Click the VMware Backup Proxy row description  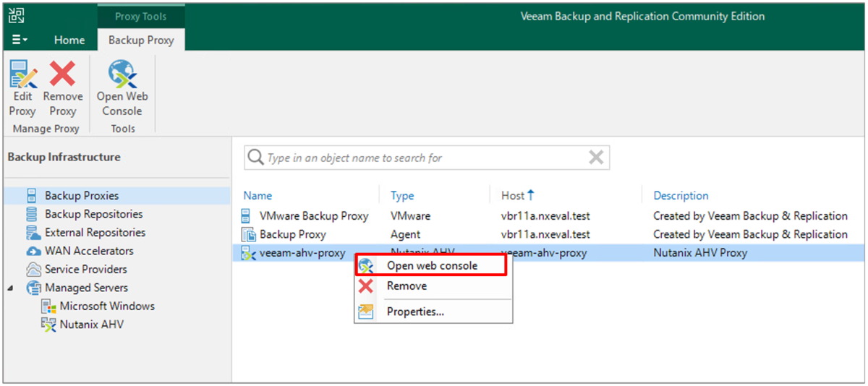tap(750, 215)
